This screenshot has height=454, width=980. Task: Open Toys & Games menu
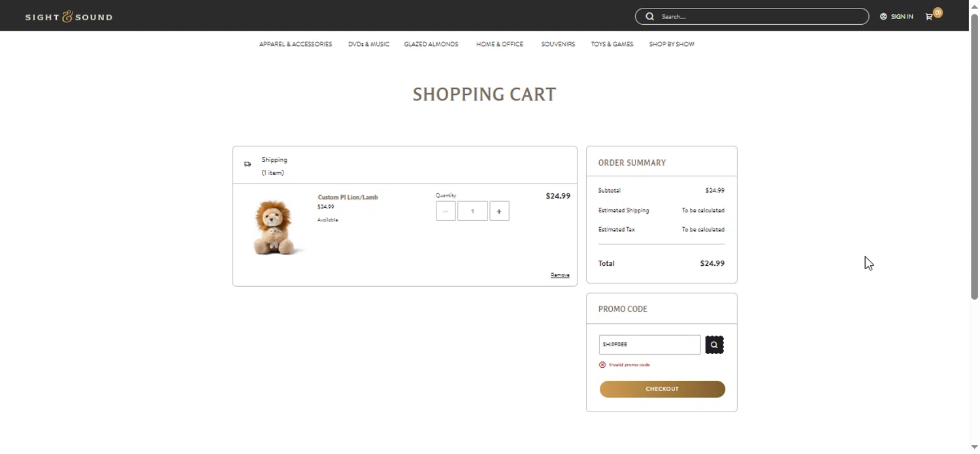[x=612, y=44]
